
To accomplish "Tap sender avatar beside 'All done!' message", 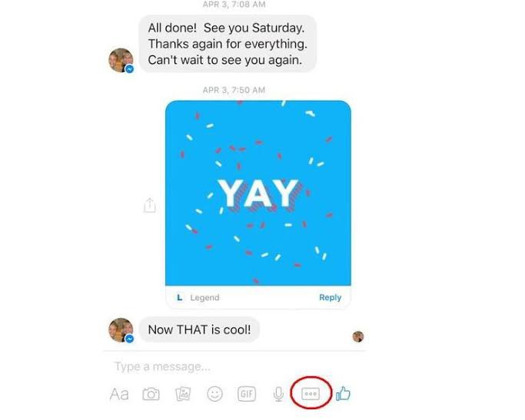I will coord(121,61).
